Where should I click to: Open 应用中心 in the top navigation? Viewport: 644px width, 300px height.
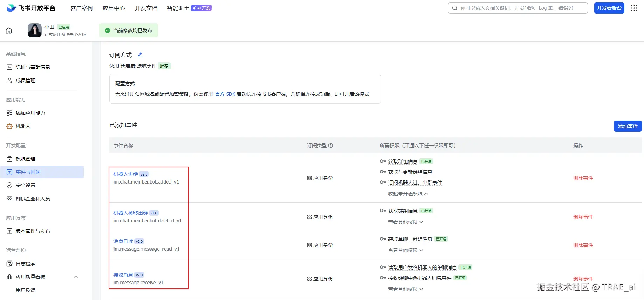(114, 8)
